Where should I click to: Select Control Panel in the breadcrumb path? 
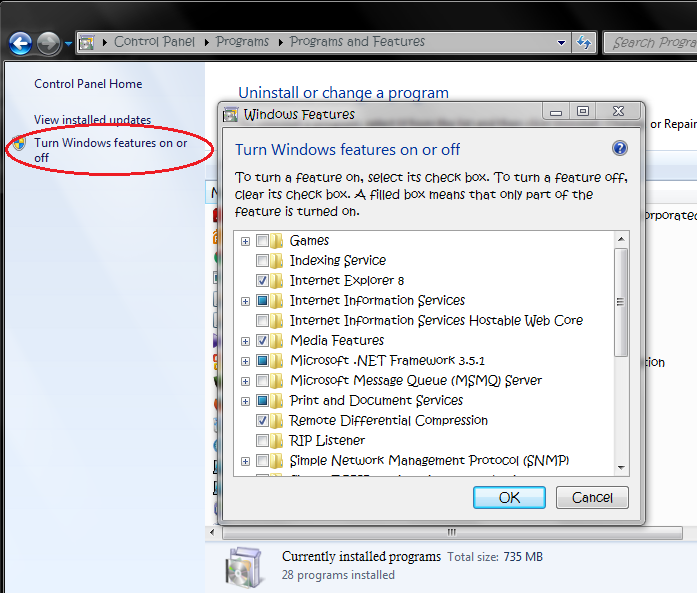154,42
